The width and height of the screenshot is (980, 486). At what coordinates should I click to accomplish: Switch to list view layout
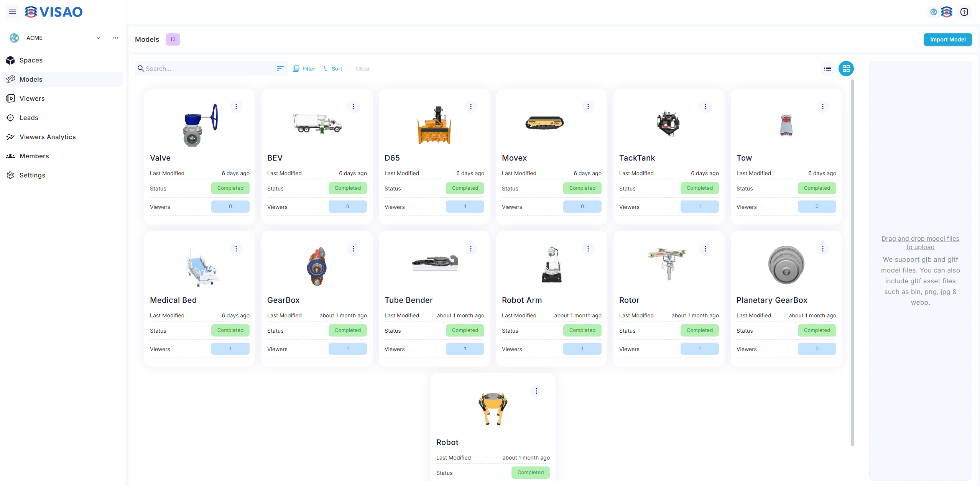coord(827,69)
